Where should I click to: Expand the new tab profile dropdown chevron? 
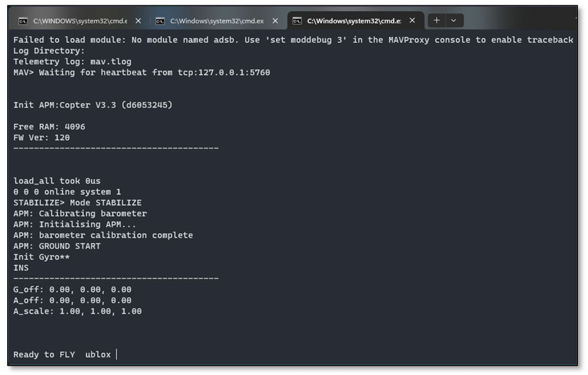454,21
